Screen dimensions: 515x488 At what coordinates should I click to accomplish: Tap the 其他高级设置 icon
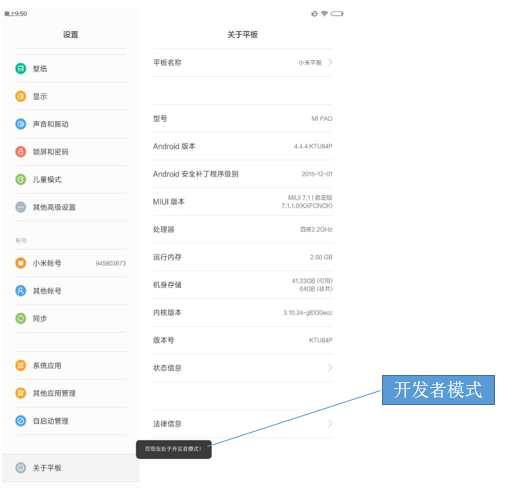click(x=21, y=207)
